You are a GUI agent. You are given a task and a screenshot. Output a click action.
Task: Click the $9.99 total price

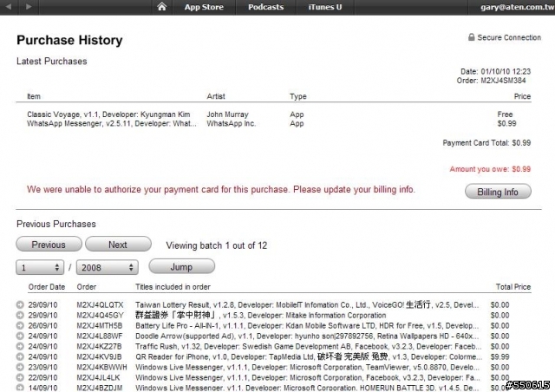(499, 356)
